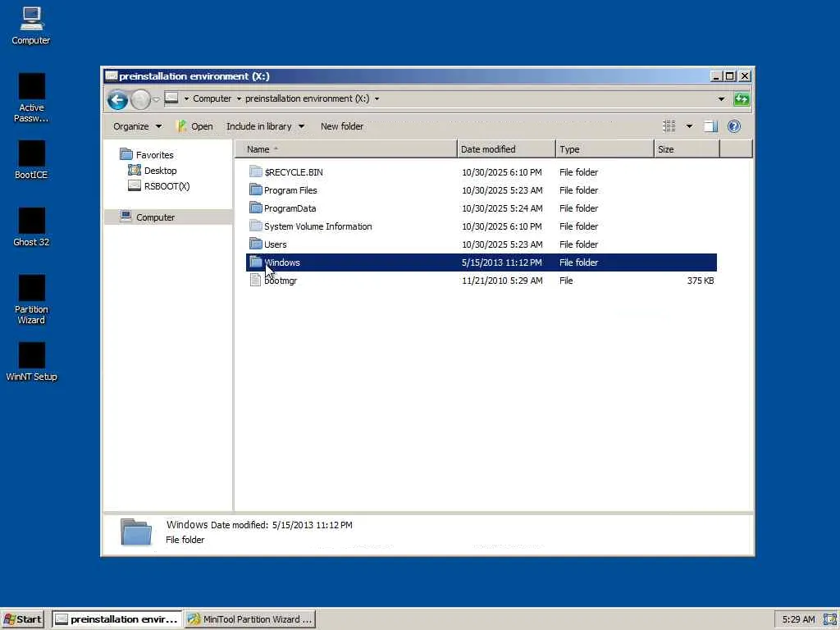Refresh the folder using the green icon
The height and width of the screenshot is (630, 840).
742,99
